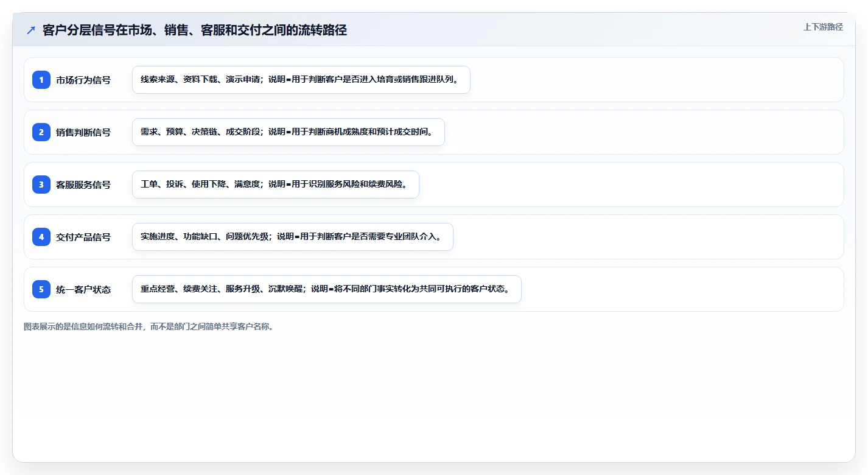The width and height of the screenshot is (868, 475).
Task: Click the title 客户分层信号在市场、销售、客服和交付之间的流转路径
Action: point(195,30)
